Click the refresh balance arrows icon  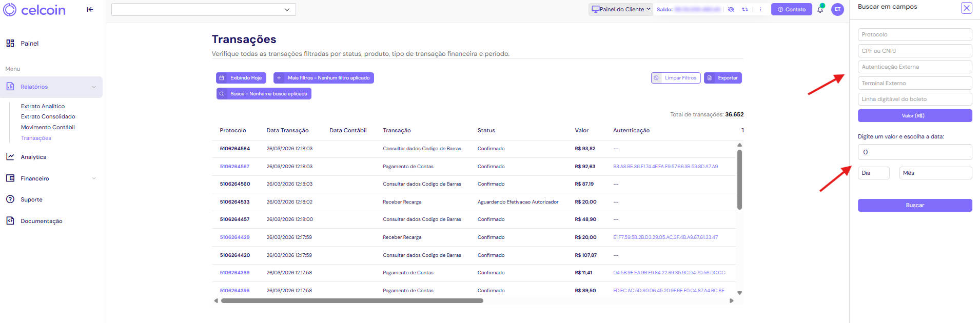745,9
